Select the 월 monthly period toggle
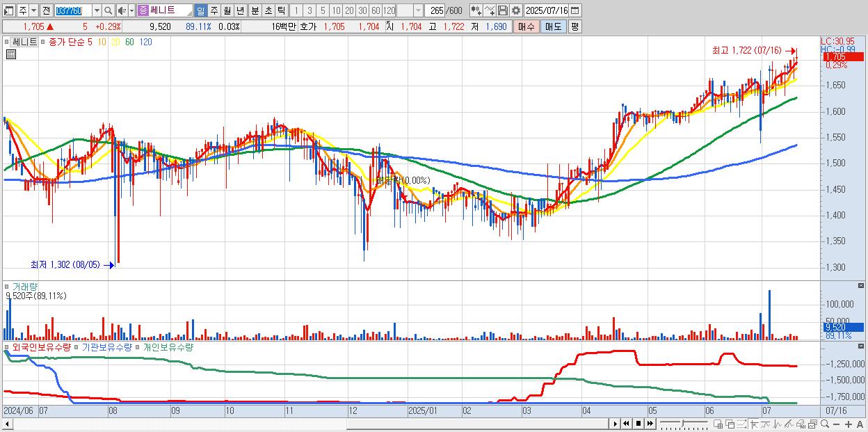The height and width of the screenshot is (432, 868). point(227,10)
